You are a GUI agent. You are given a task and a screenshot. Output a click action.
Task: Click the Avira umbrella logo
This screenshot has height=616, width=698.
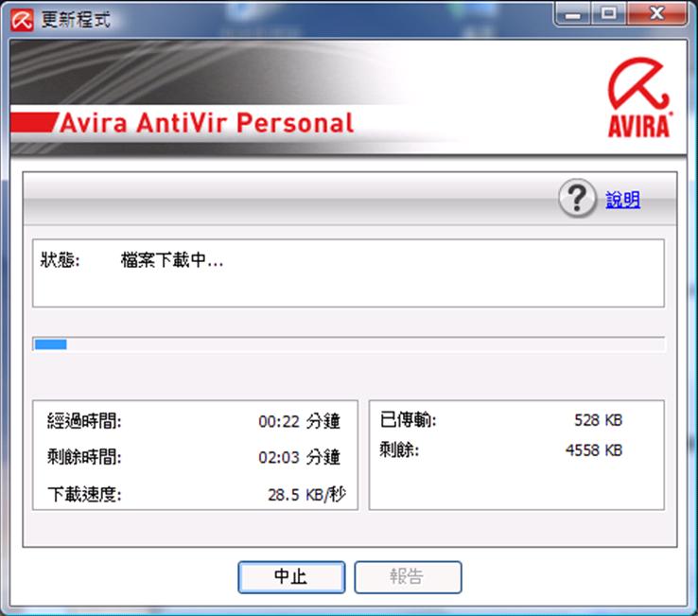639,97
